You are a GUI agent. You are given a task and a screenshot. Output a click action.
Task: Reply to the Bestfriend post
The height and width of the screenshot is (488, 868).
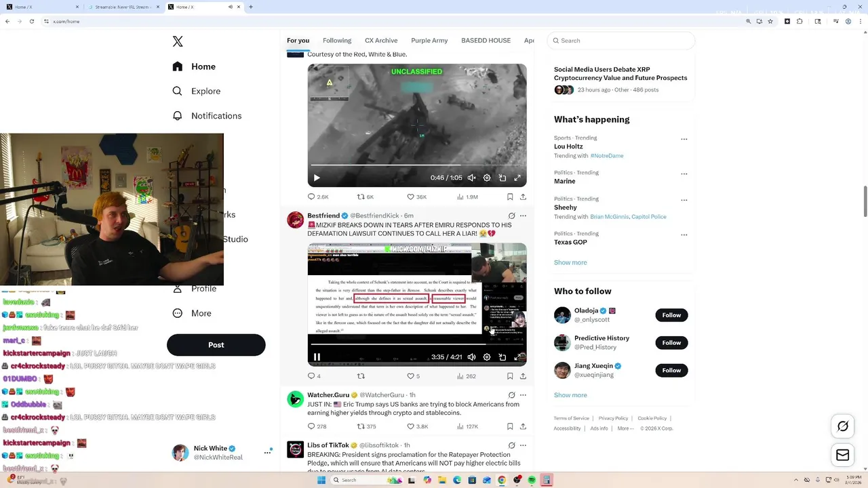click(x=314, y=376)
